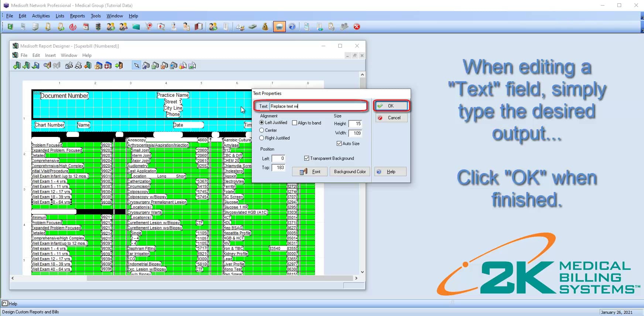This screenshot has width=644, height=316.
Task: Click in the Text input field
Action: 318,106
